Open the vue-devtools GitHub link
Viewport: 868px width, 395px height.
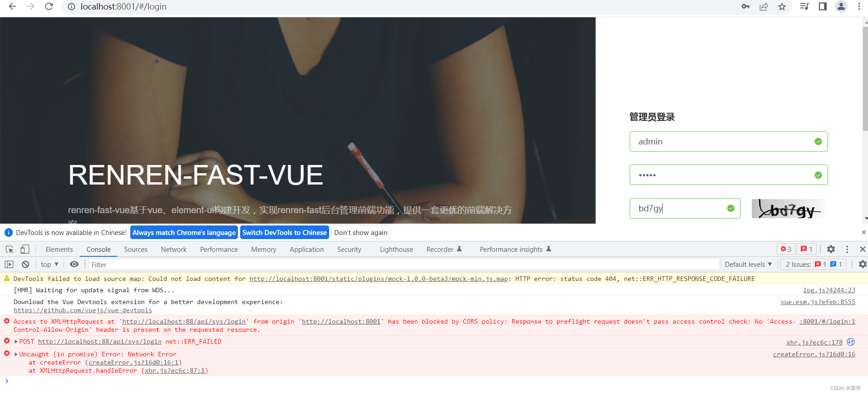pos(83,310)
